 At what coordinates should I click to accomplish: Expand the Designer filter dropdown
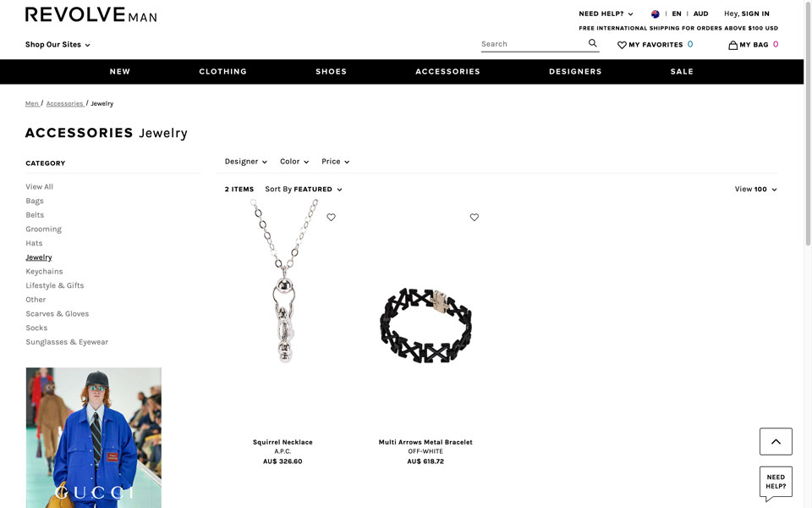(246, 162)
